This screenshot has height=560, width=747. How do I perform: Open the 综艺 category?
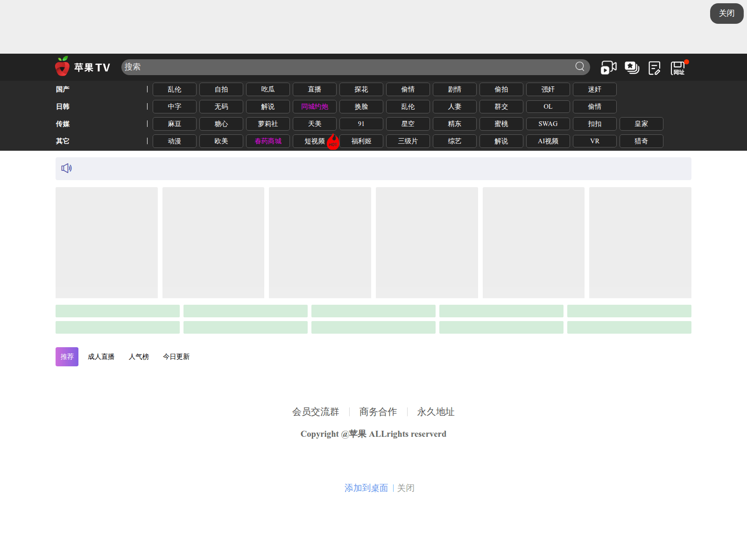pos(455,141)
